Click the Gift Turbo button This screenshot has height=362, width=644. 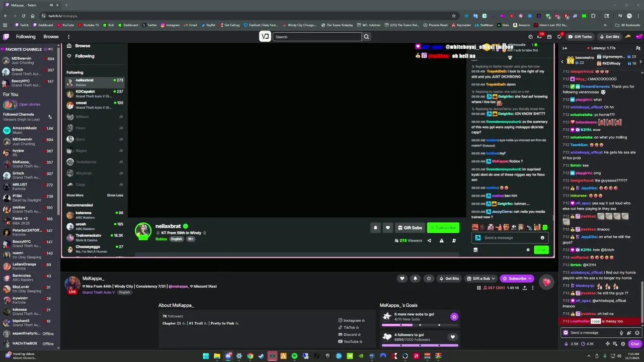click(x=580, y=37)
